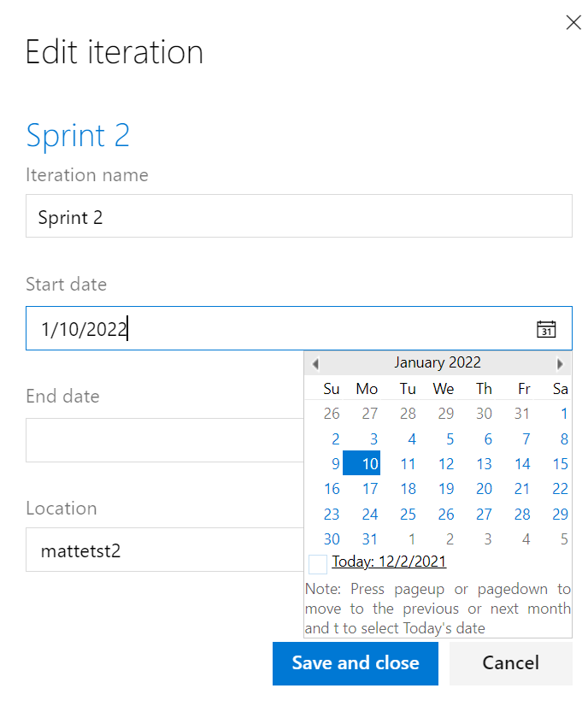The width and height of the screenshot is (588, 706).
Task: Go to next month arrow in calendar
Action: [x=560, y=363]
